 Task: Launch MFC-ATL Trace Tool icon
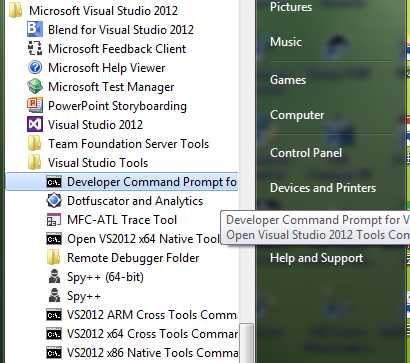click(x=54, y=220)
